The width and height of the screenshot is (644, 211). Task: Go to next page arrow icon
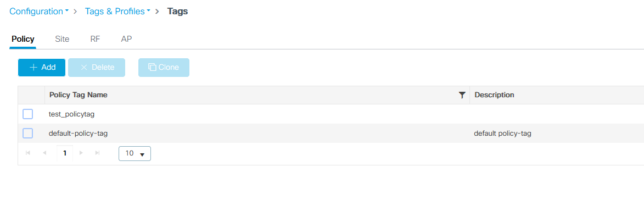(x=81, y=153)
